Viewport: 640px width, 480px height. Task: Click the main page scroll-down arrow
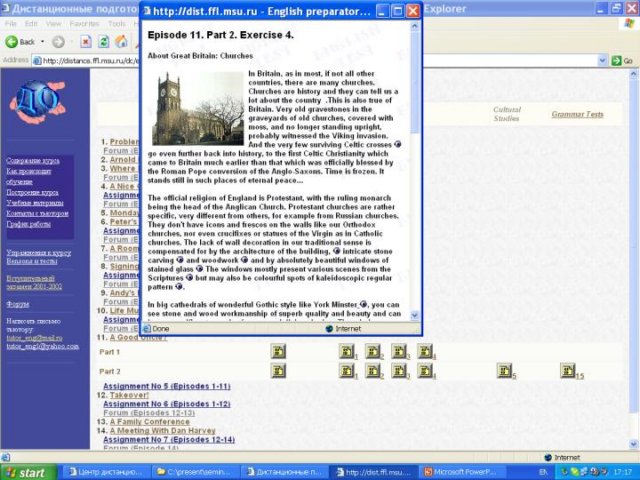[x=633, y=444]
